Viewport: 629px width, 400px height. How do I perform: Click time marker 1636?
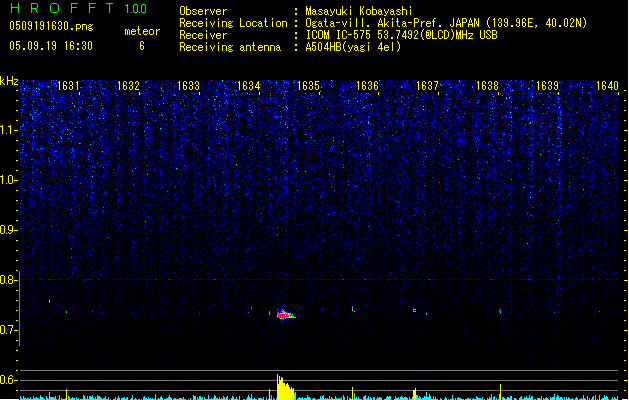click(367, 86)
